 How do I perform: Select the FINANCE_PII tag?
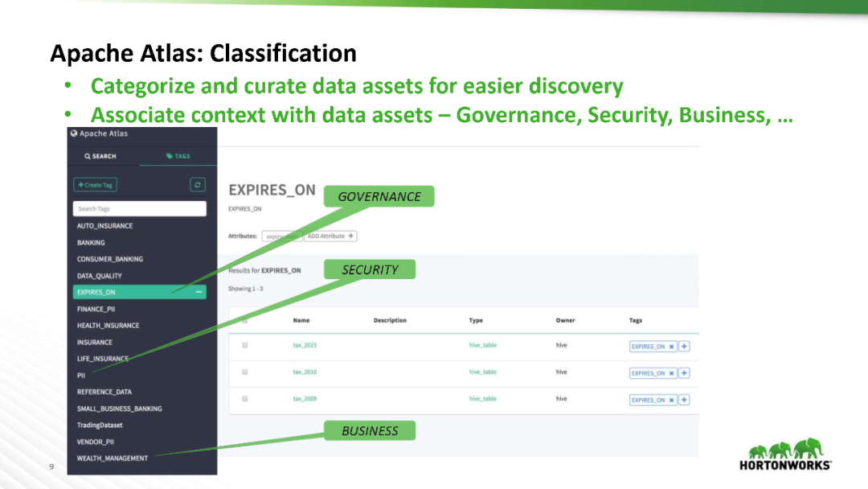(x=96, y=309)
